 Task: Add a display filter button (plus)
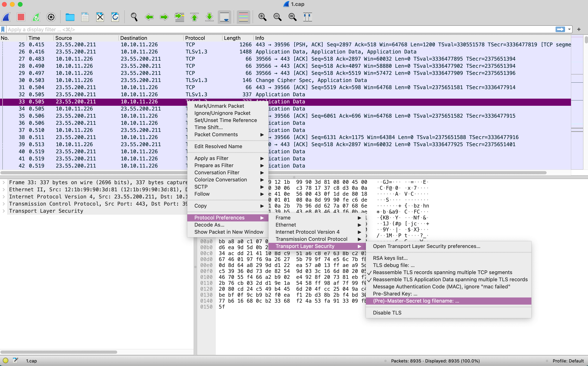tap(579, 30)
